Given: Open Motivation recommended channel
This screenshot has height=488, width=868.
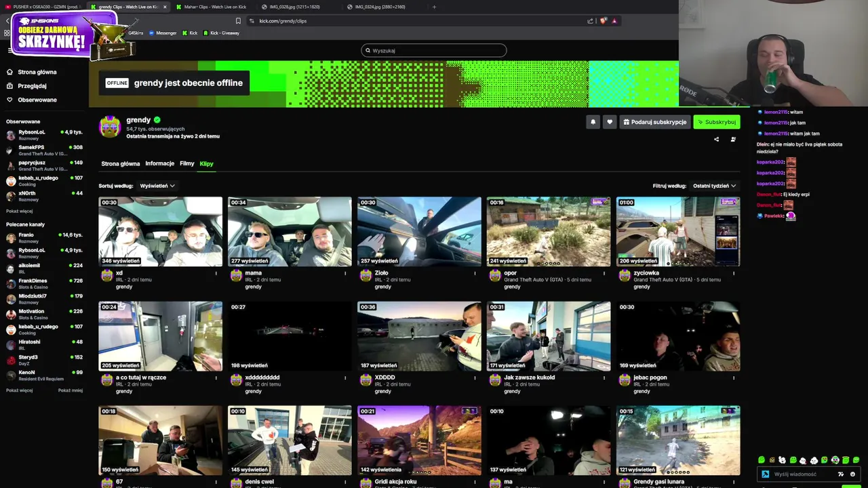Looking at the screenshot, I should click(44, 314).
